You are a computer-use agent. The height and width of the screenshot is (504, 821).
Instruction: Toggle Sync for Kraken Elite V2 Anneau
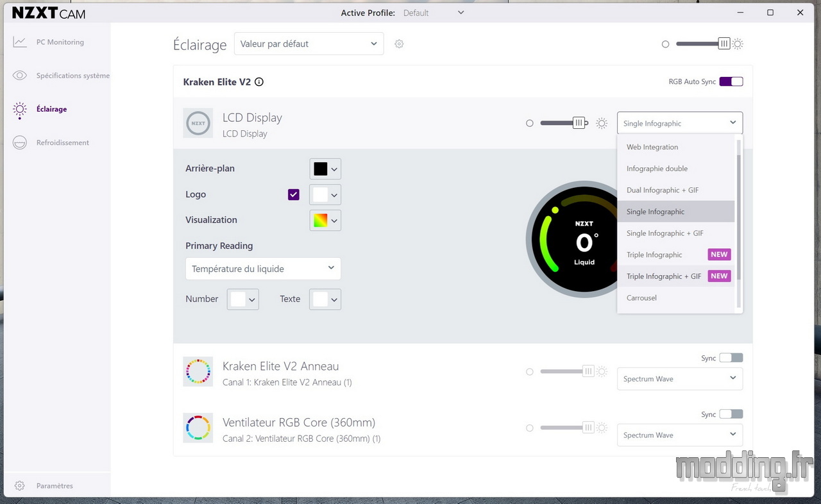pyautogui.click(x=731, y=358)
